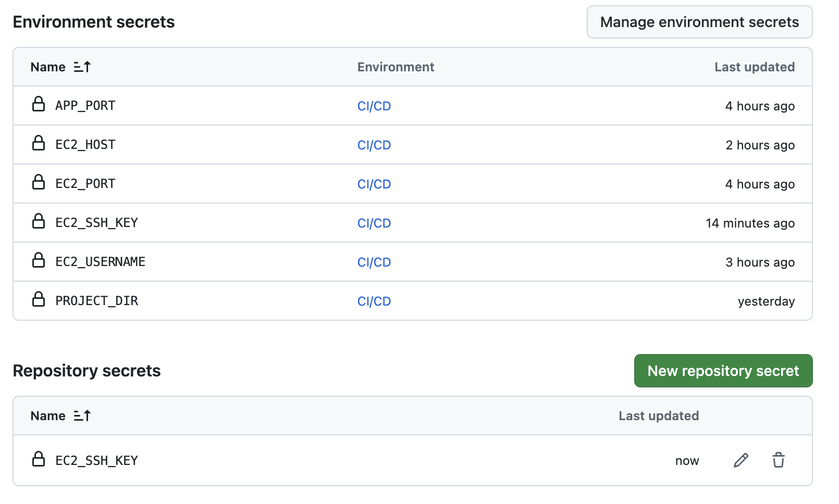Open CI/CD link in EC2_USERNAME row
This screenshot has height=504, width=839.
pos(374,262)
